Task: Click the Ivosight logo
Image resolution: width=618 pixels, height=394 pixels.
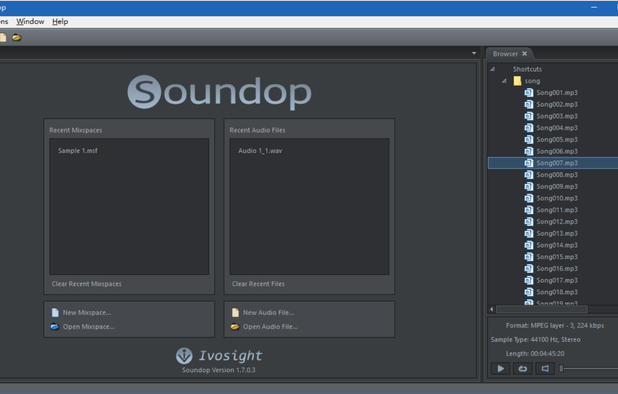Action: pyautogui.click(x=219, y=356)
